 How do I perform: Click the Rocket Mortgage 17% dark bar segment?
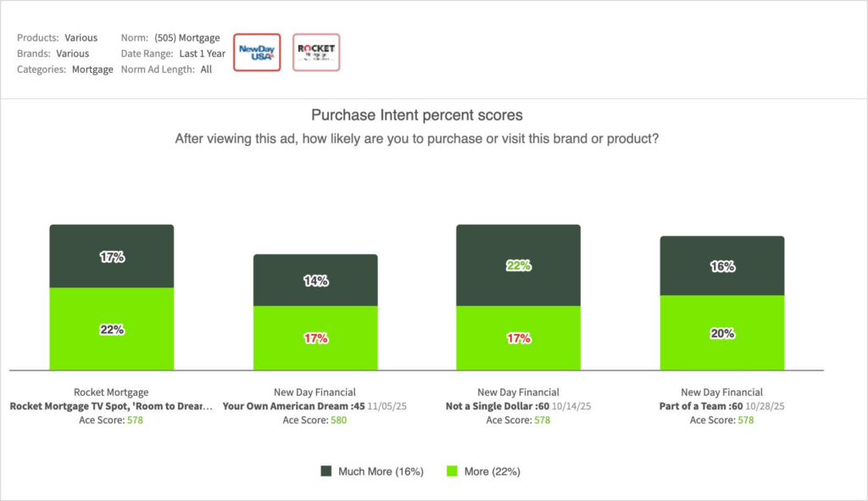pyautogui.click(x=111, y=256)
